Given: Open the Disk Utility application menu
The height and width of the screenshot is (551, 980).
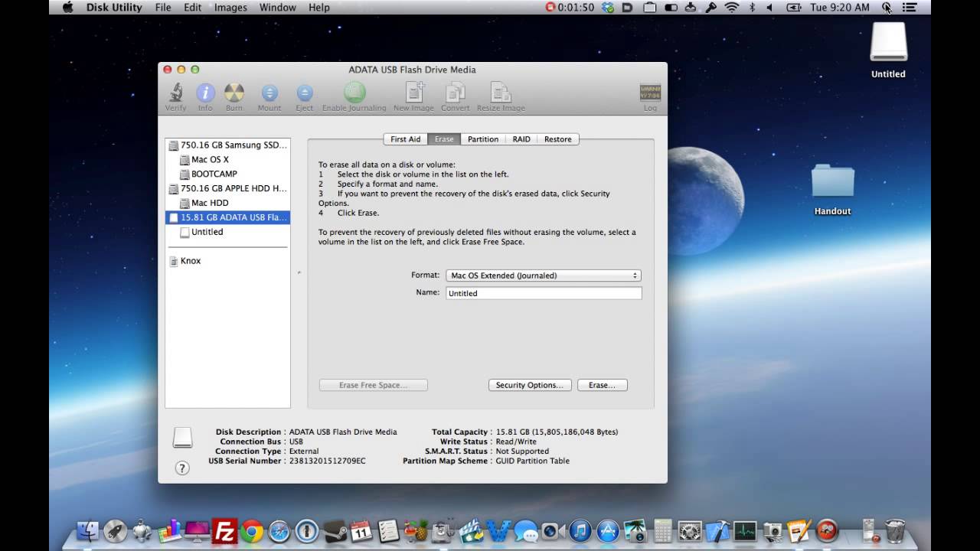Looking at the screenshot, I should [114, 7].
